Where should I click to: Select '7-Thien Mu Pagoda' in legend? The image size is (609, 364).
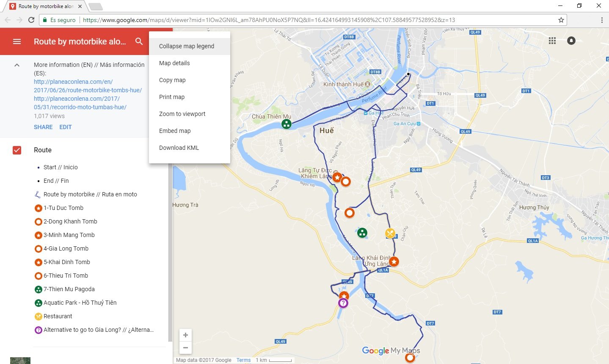(69, 289)
